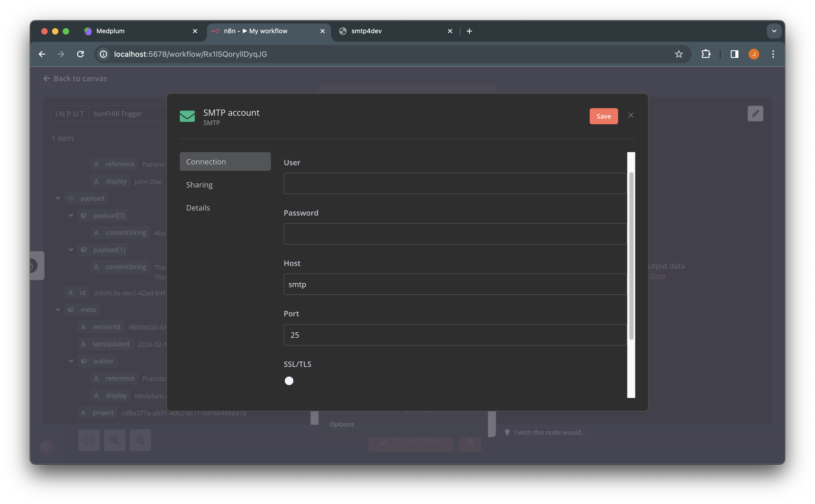Image resolution: width=815 pixels, height=504 pixels.
Task: Select the versionId field in input tree
Action: (101, 327)
